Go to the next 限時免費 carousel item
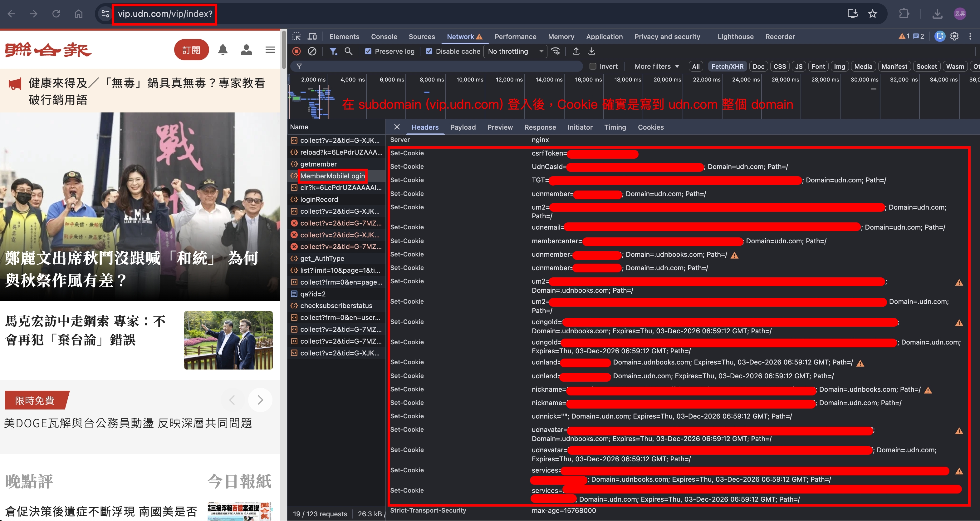980x521 pixels. coord(260,400)
